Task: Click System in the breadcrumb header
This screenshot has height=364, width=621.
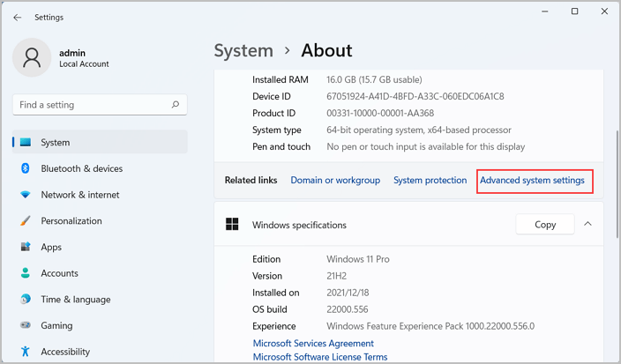Action: click(x=243, y=50)
